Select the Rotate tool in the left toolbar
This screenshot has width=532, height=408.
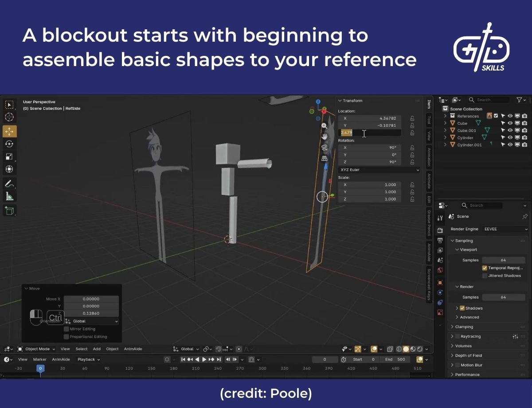(10, 143)
